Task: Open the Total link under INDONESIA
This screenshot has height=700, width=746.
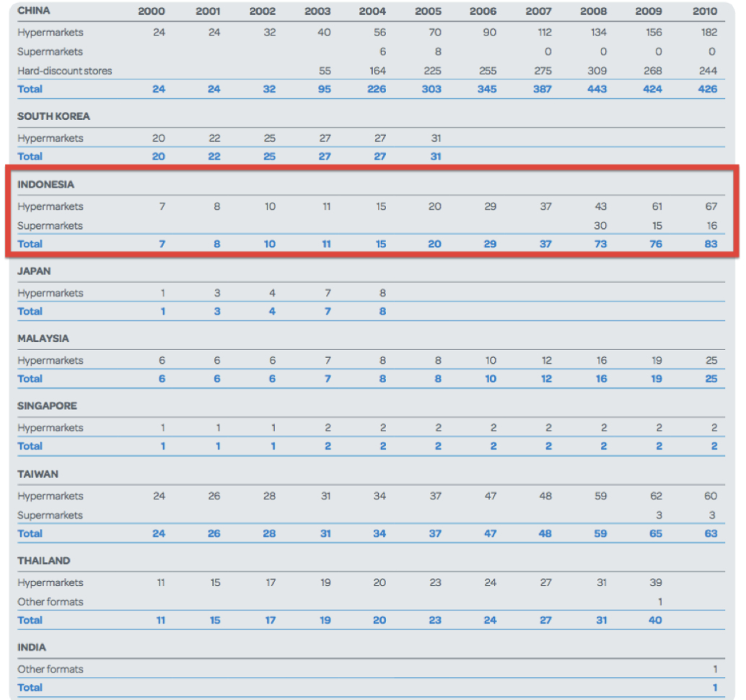Action: coord(30,244)
